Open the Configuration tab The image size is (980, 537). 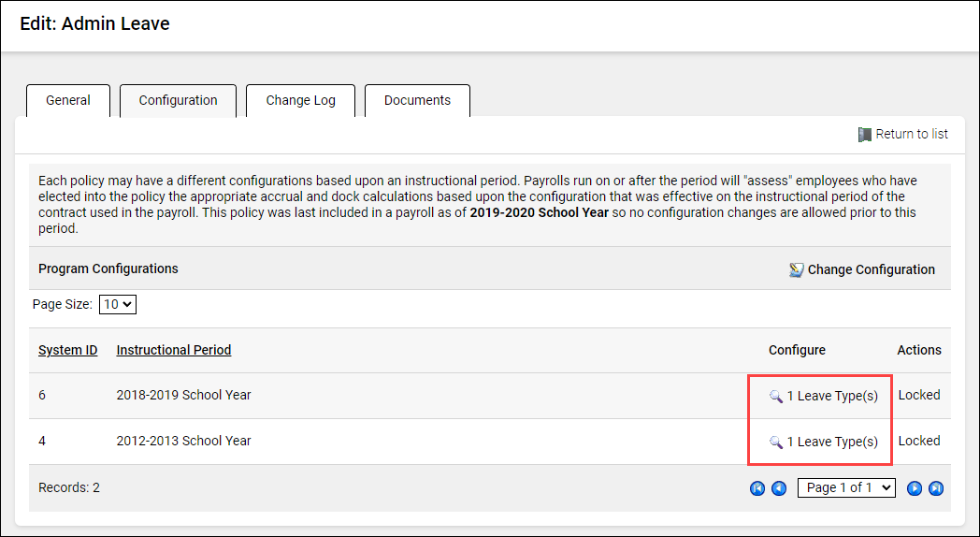(x=178, y=101)
